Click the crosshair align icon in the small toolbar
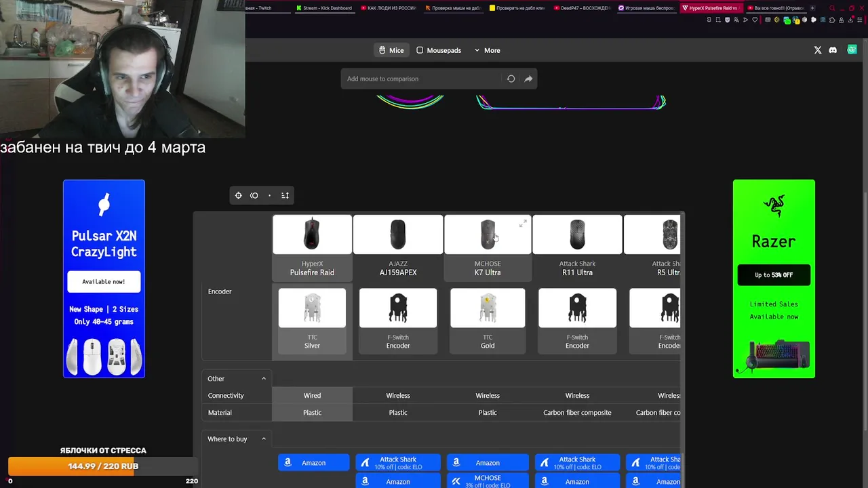868x488 pixels. 238,195
